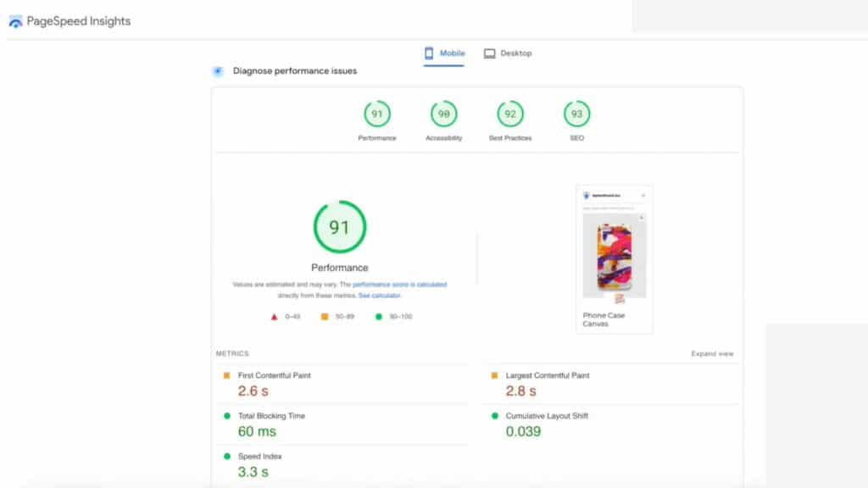
Task: Expand the First Contentful Paint metric
Action: pyautogui.click(x=275, y=375)
